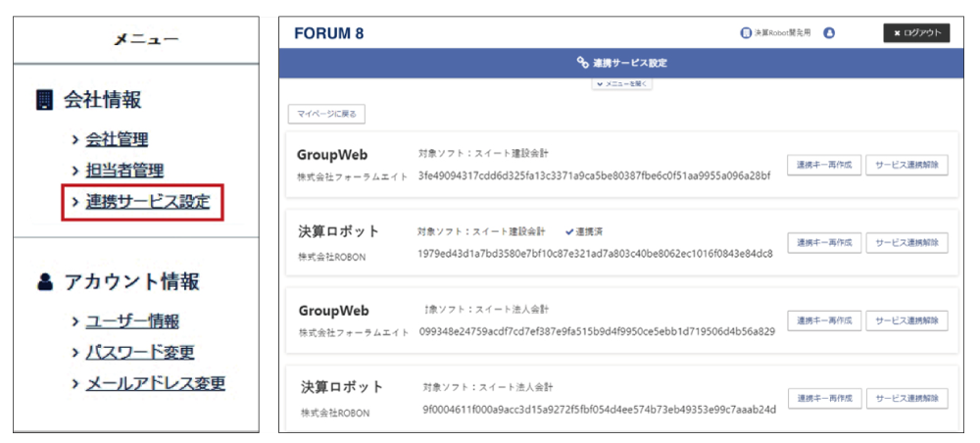Click the アカウント情報 section heading
980x443 pixels.
(132, 282)
